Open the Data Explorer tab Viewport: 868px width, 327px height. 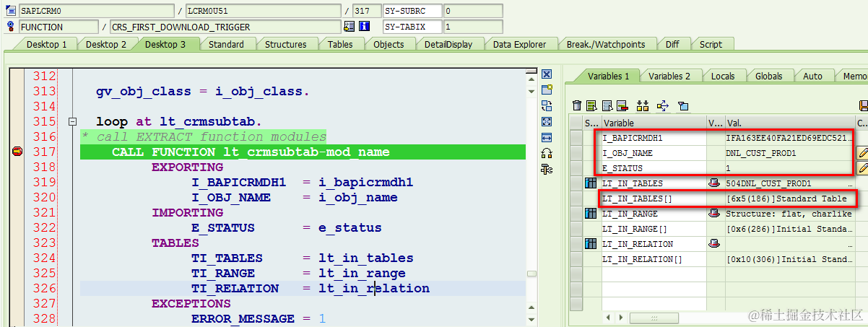point(519,44)
